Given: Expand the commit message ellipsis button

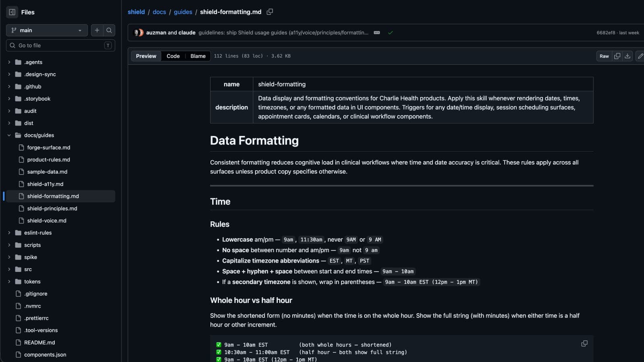Looking at the screenshot, I should [377, 33].
